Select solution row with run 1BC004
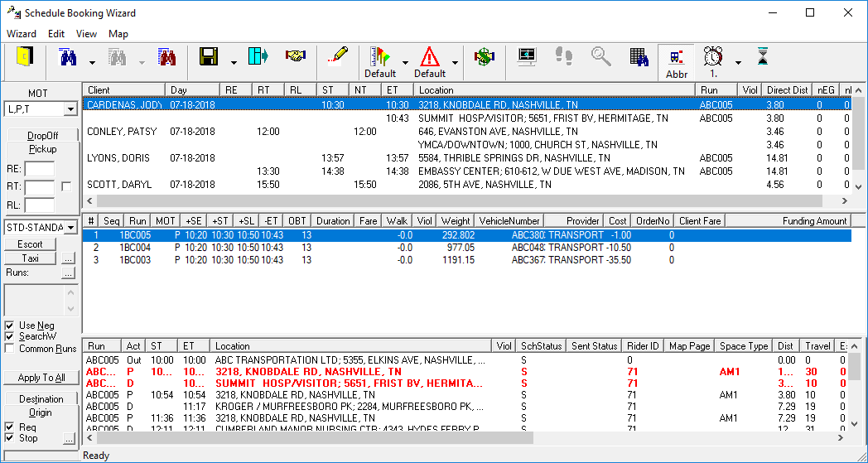 (466, 248)
